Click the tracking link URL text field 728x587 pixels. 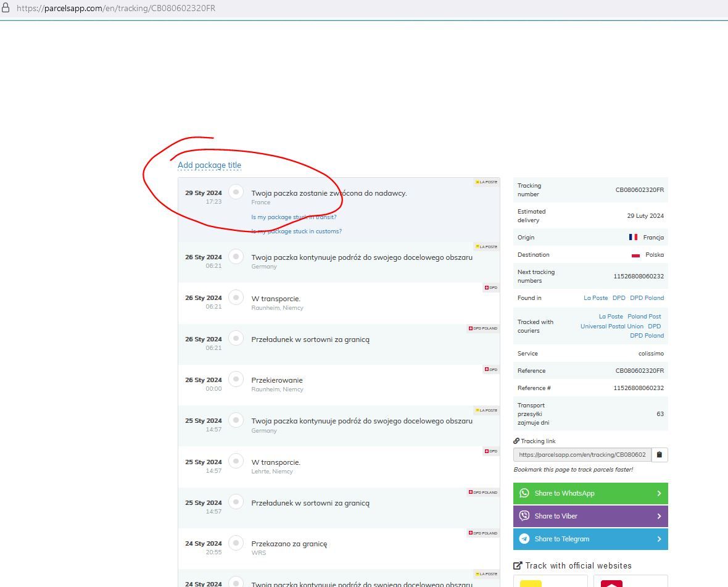point(582,455)
